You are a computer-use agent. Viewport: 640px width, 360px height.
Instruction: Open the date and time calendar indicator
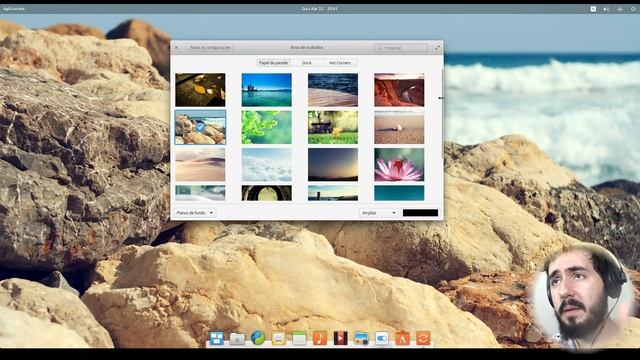(x=320, y=9)
